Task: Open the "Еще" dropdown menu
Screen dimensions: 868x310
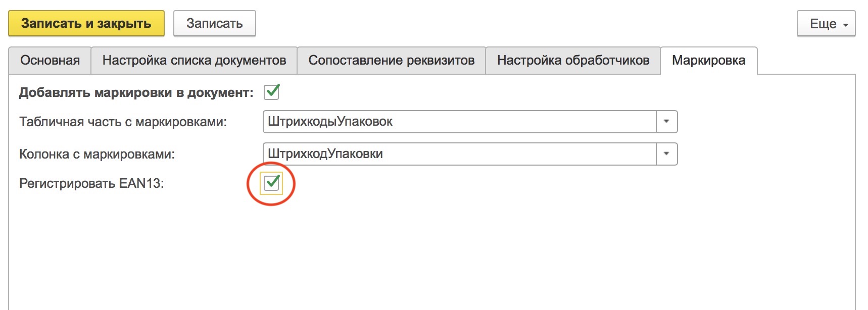Action: click(826, 24)
